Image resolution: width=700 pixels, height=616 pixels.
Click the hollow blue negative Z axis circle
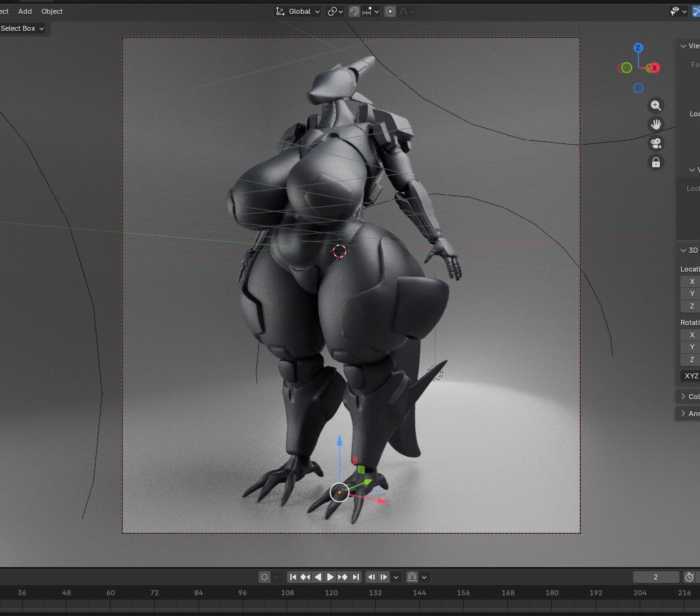[x=638, y=88]
